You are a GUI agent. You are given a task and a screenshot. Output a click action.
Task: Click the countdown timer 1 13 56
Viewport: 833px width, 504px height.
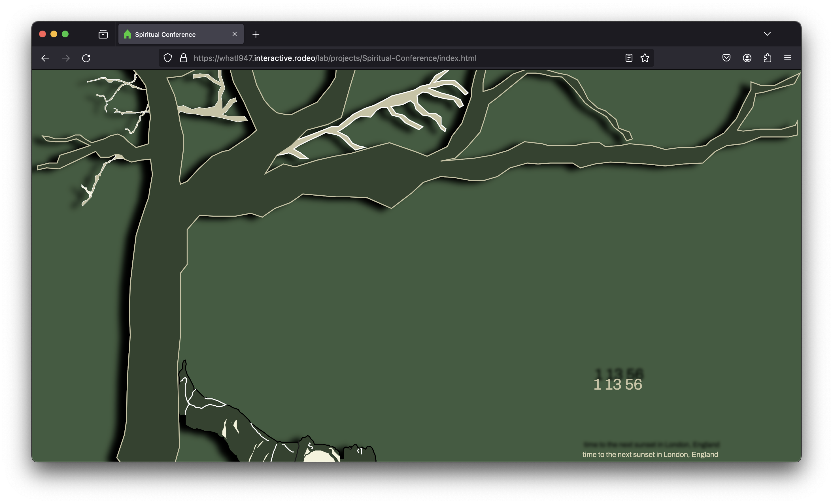click(618, 385)
